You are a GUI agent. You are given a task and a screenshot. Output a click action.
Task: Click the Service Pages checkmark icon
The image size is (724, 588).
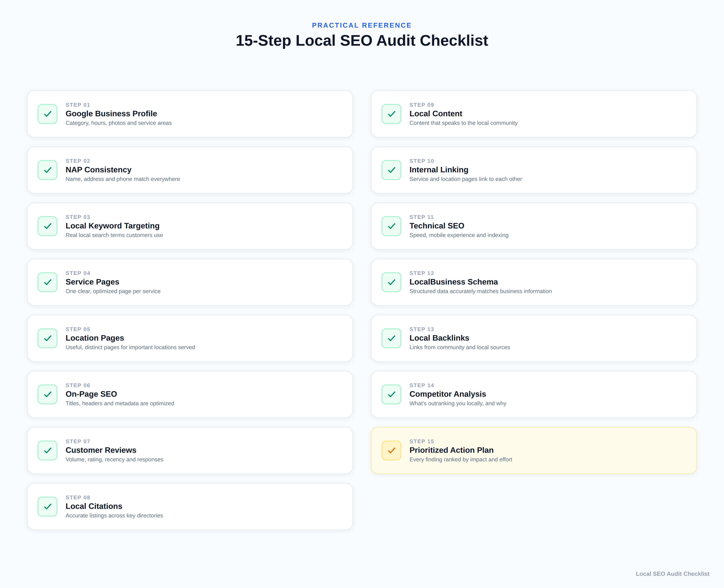click(x=48, y=282)
